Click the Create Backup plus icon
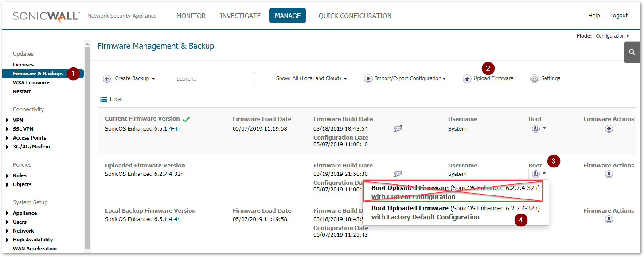 coord(107,79)
